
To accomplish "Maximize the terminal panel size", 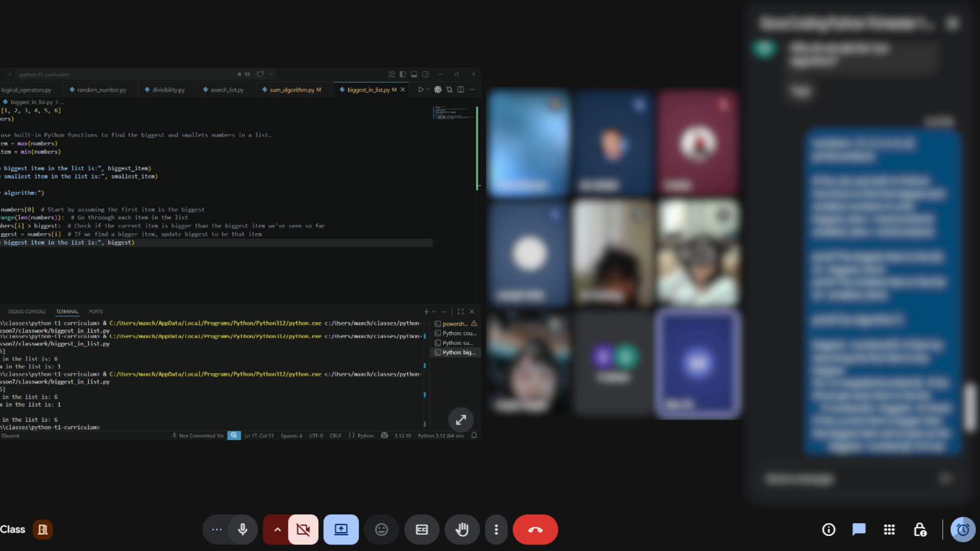I will [461, 311].
